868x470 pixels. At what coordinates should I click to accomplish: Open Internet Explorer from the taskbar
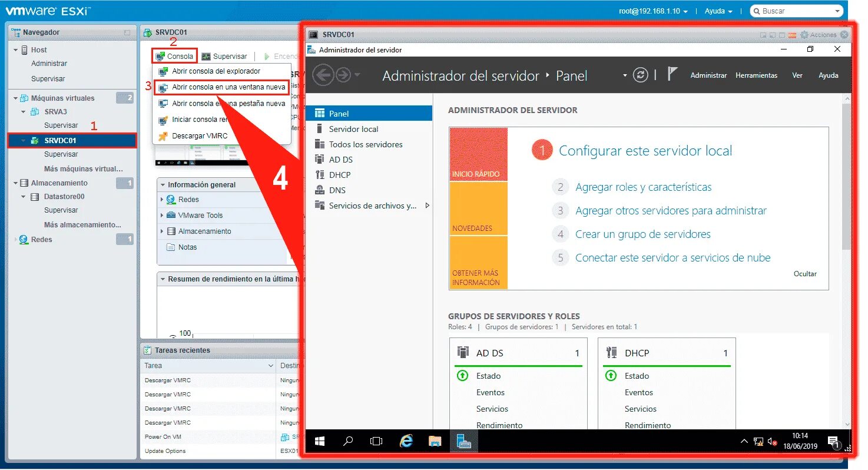pyautogui.click(x=406, y=441)
